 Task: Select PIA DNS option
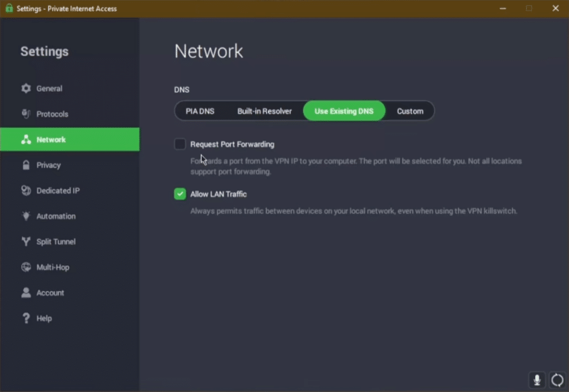click(200, 111)
